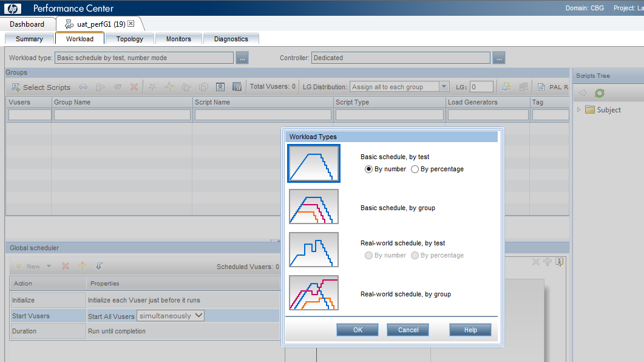Click the Script Name filter field
The image size is (644, 362).
coord(263,115)
